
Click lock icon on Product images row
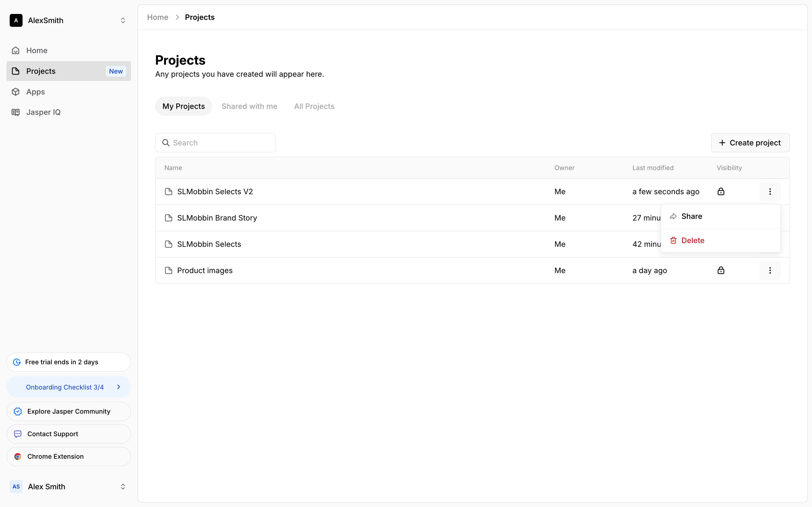click(721, 270)
